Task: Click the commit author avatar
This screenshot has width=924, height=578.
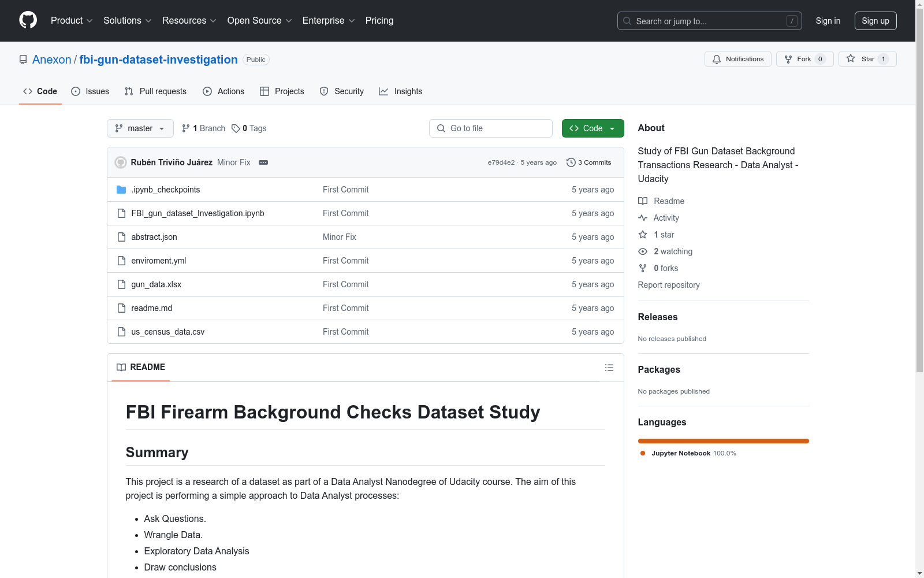Action: (121, 162)
